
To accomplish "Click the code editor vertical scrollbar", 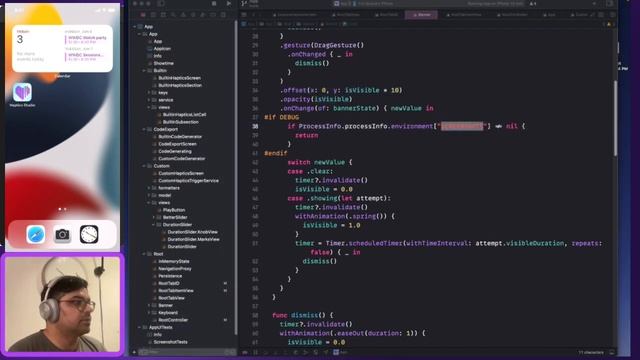I will click(x=615, y=118).
